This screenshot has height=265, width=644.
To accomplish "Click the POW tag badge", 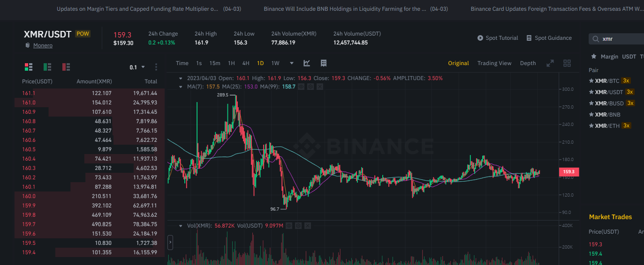I will click(83, 34).
